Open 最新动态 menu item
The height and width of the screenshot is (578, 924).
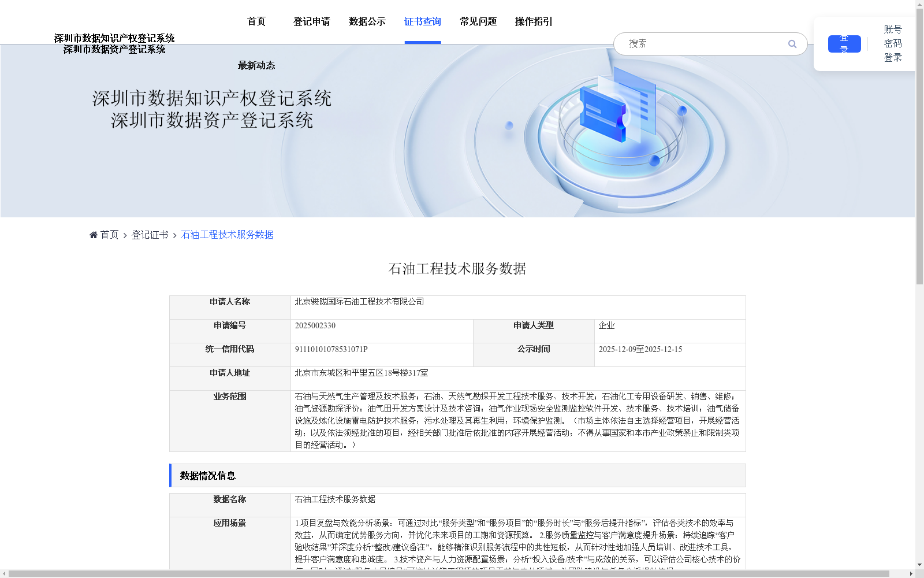pyautogui.click(x=256, y=65)
